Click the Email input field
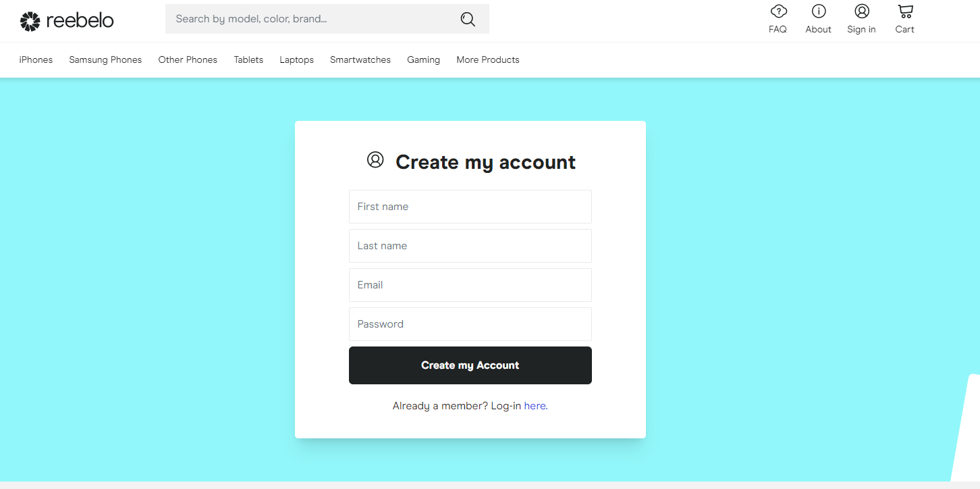Image resolution: width=980 pixels, height=489 pixels. click(x=470, y=284)
